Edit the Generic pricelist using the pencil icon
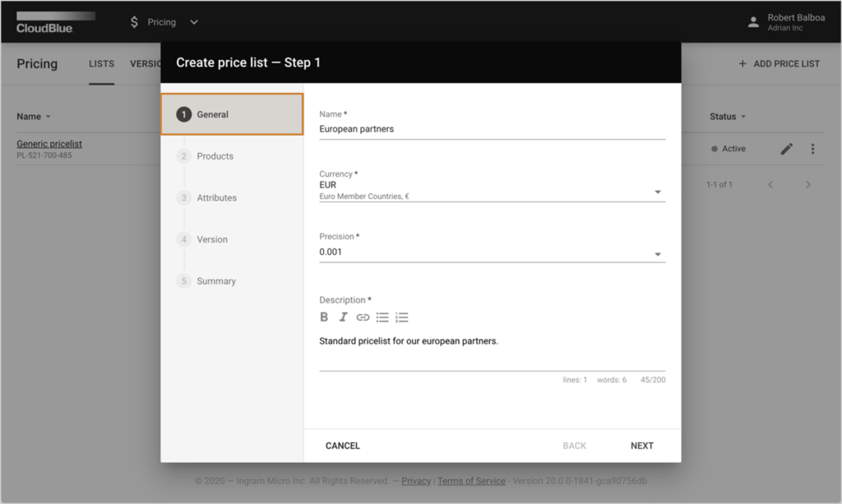 [x=786, y=149]
